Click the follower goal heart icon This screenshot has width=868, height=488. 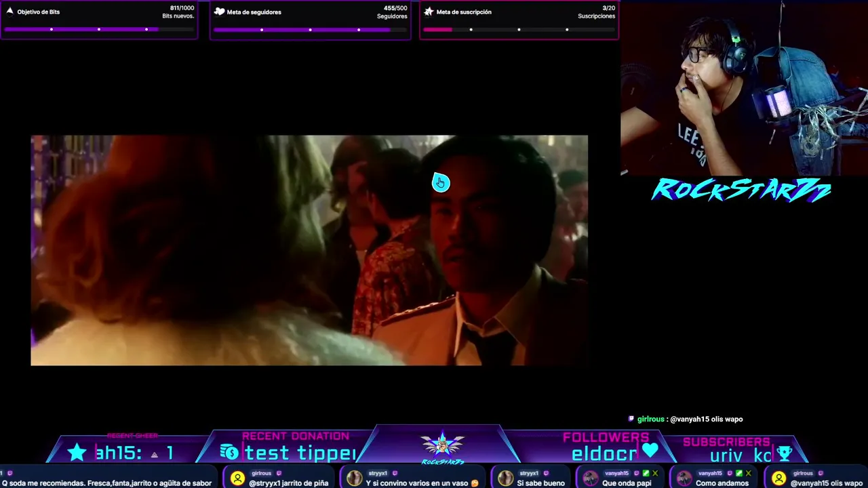(219, 12)
